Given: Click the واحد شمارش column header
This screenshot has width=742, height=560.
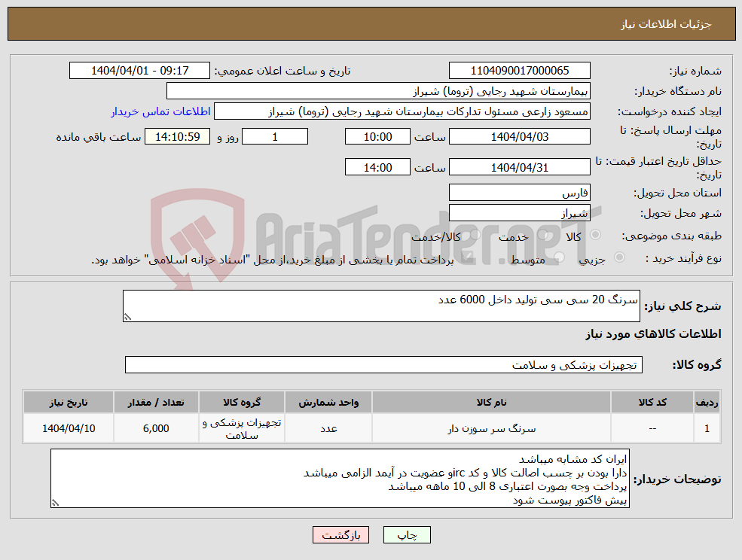Looking at the screenshot, I should [x=328, y=403].
